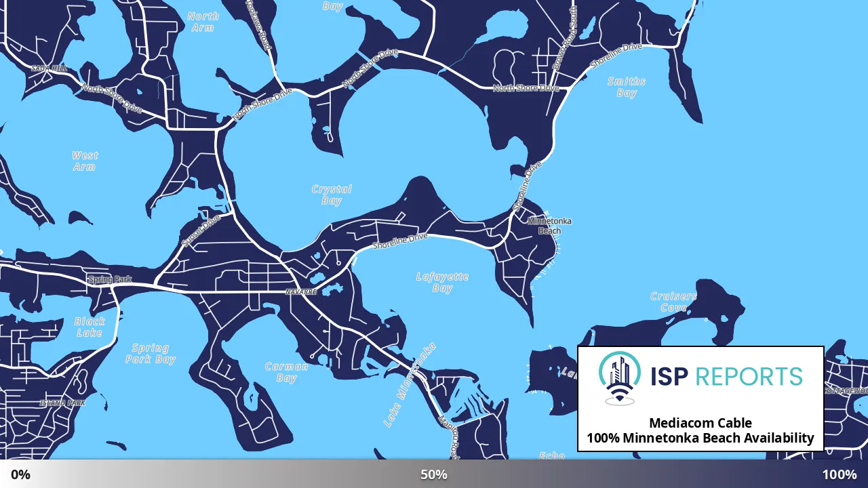868x488 pixels.
Task: Click the "Cruisers Cove" map label
Action: [673, 302]
